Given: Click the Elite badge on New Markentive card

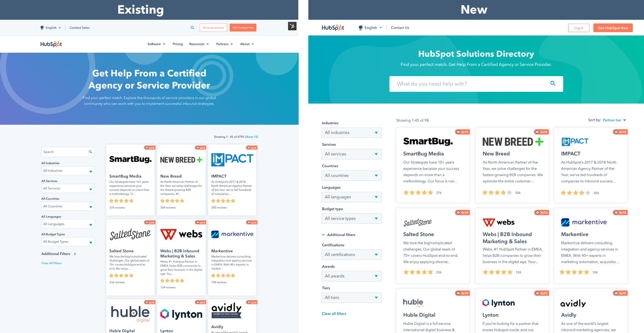Looking at the screenshot, I should pos(620,212).
